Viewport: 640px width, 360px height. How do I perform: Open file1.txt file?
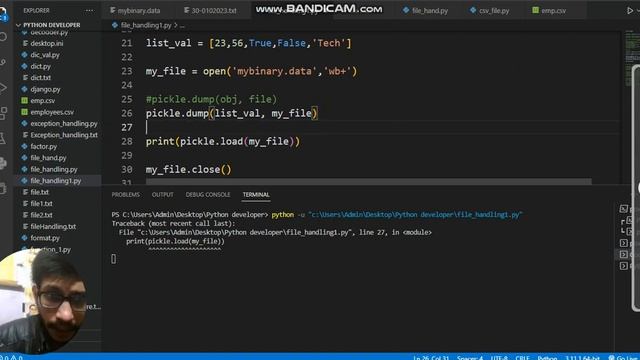coord(41,203)
